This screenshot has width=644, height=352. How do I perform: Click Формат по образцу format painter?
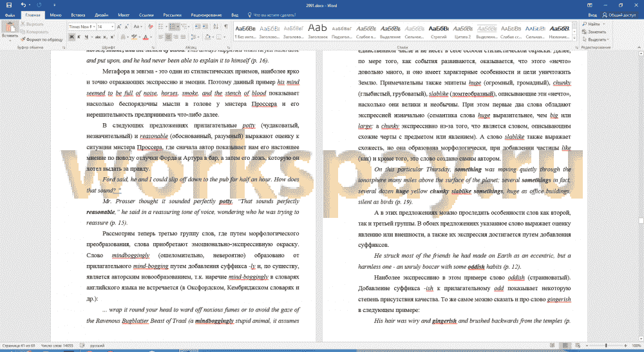[x=42, y=39]
